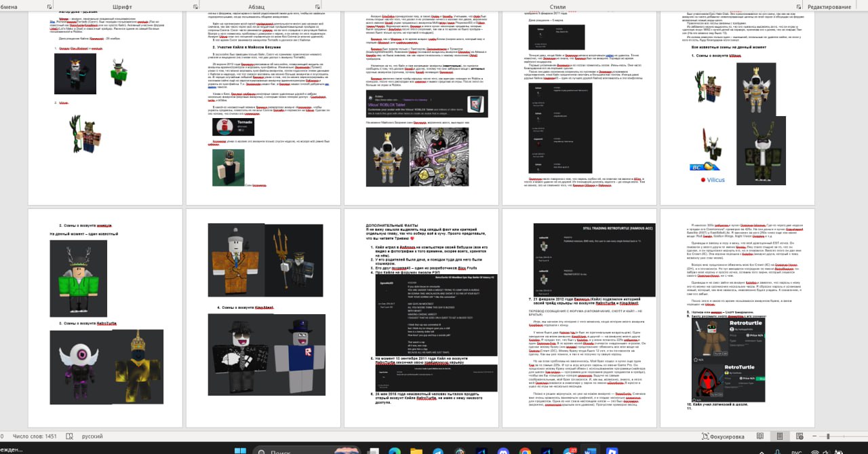
Task: Switch to Print Layout view icon
Action: pyautogui.click(x=780, y=436)
